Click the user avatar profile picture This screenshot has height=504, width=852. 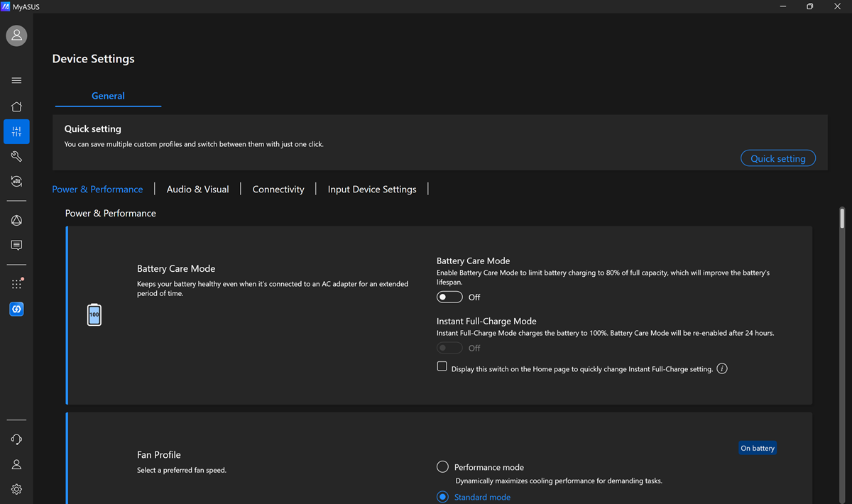(16, 35)
